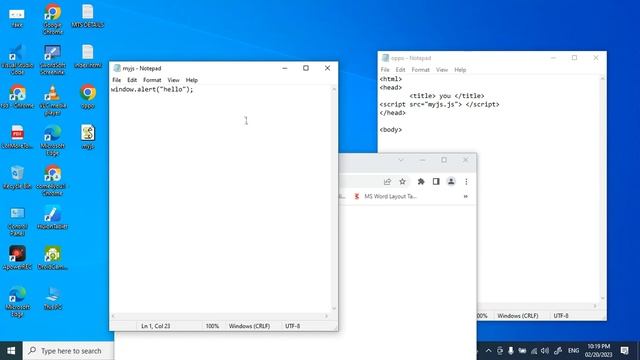Screen dimensions: 640x360
Task: Click UTF-8 status in myjs Notepad
Action: point(293,326)
